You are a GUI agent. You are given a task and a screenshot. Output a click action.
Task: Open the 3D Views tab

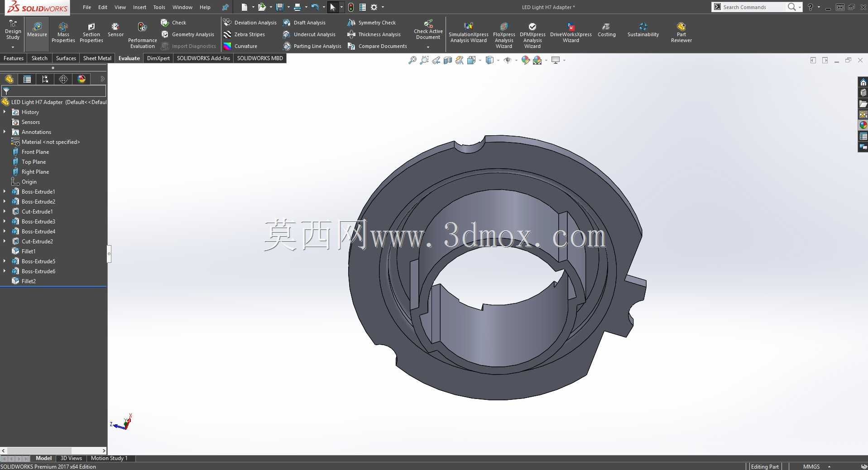pyautogui.click(x=71, y=458)
